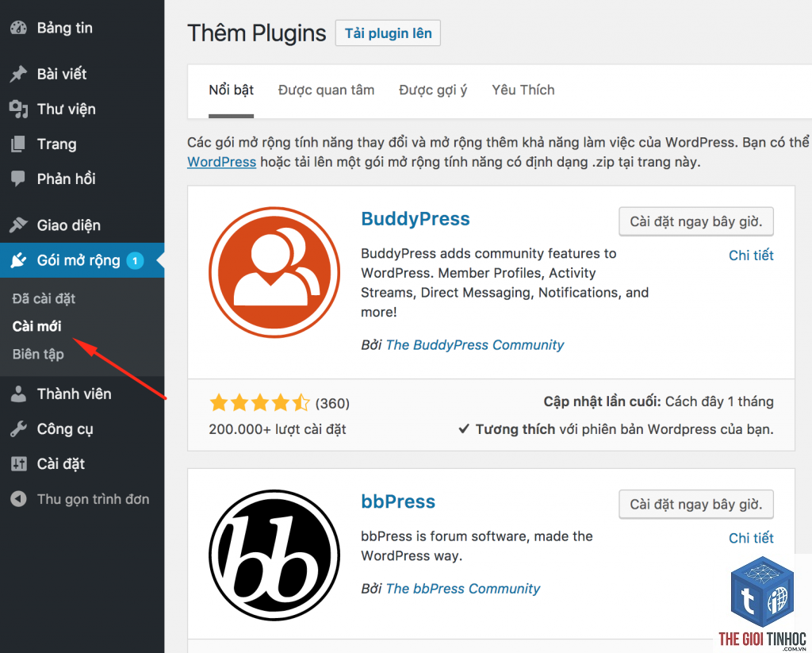Click the Bài viết pushpin icon
812x653 pixels.
click(x=18, y=74)
